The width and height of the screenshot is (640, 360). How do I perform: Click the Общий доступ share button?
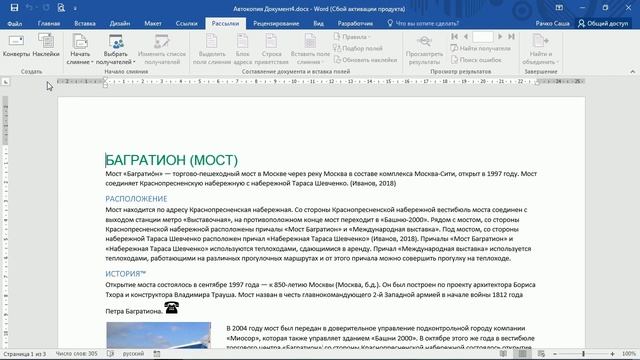603,24
